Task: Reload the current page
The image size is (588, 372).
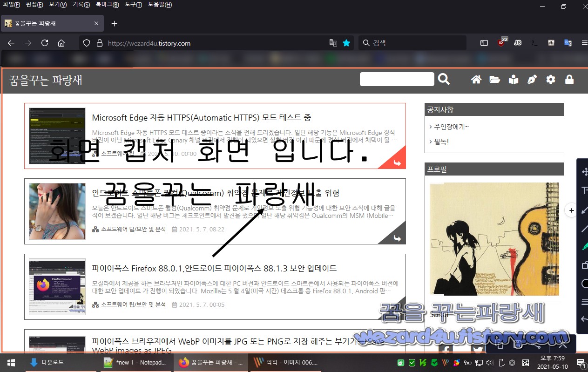Action: 45,43
